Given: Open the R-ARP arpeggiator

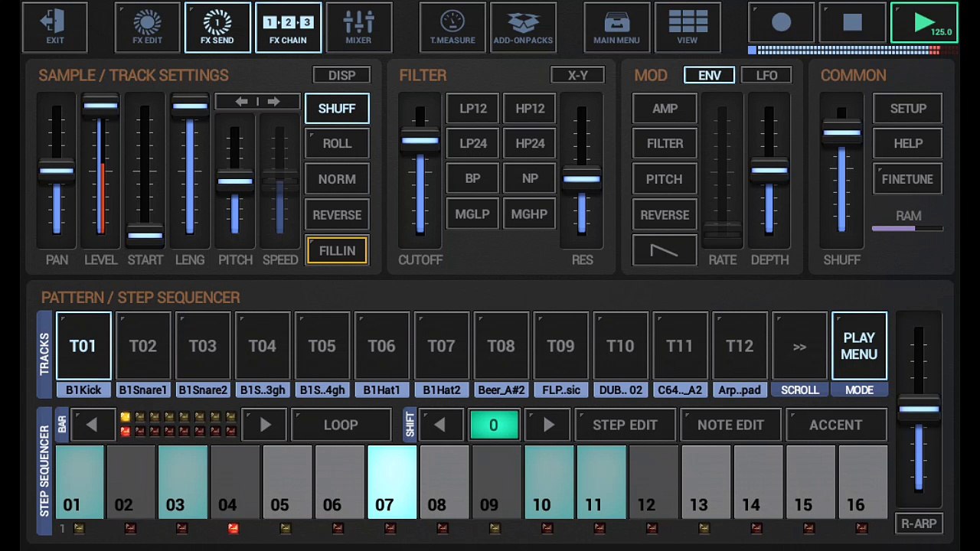Looking at the screenshot, I should (x=919, y=524).
